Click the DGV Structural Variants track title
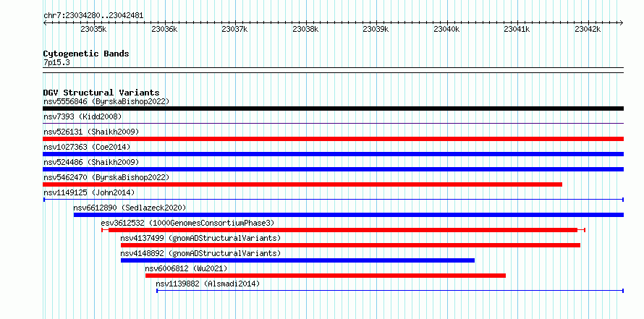Image resolution: width=644 pixels, height=319 pixels. [101, 93]
